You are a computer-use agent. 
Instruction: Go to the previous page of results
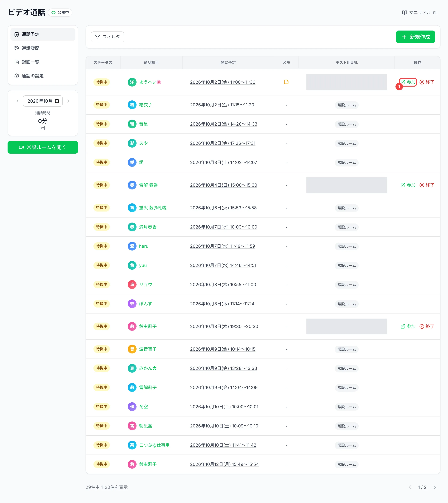pos(410,487)
